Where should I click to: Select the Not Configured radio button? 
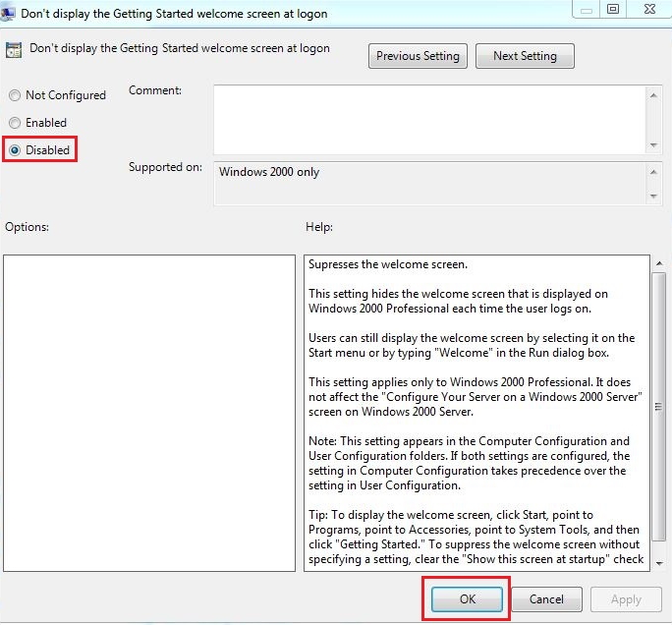(15, 95)
